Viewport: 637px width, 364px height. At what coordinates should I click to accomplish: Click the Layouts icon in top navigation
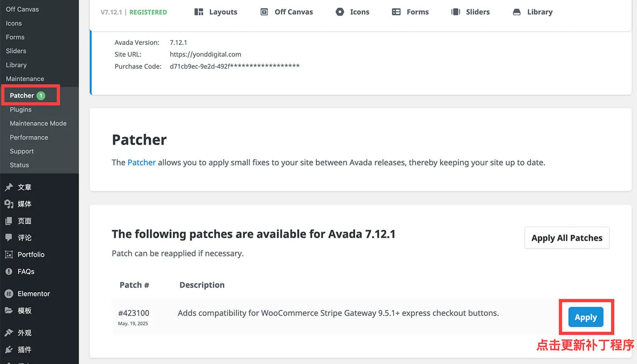click(x=199, y=12)
